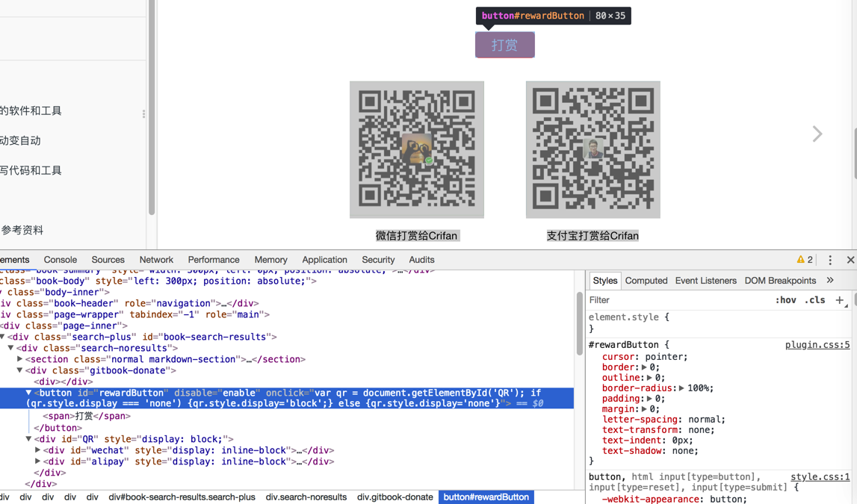Screen dimensions: 857x504
Task: Select the 打赏 span element row
Action: tap(87, 416)
